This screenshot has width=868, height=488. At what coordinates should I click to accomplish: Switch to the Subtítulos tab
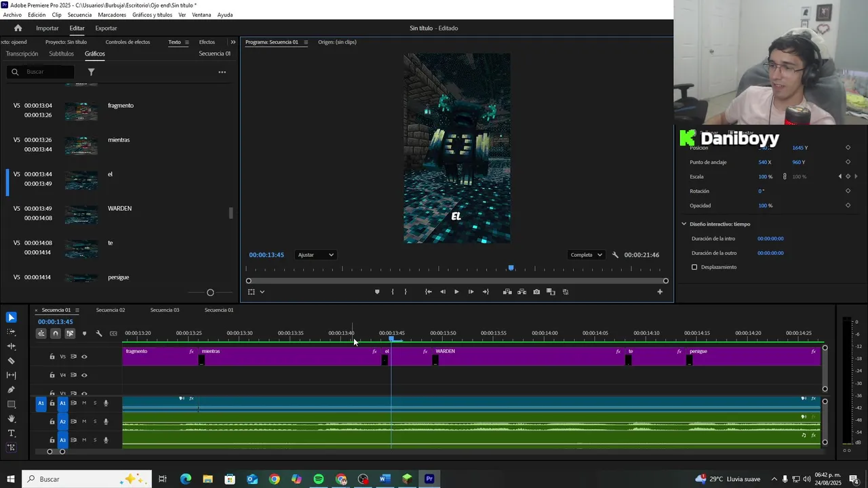click(61, 54)
